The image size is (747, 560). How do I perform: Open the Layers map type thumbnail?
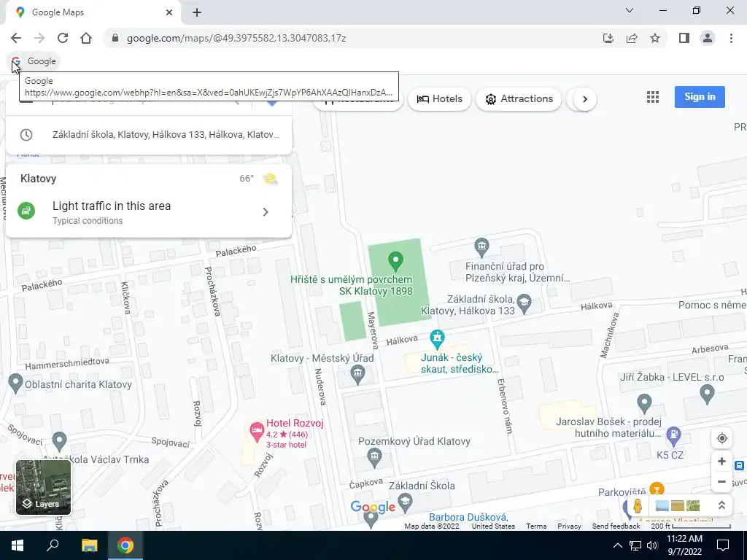[x=43, y=487]
